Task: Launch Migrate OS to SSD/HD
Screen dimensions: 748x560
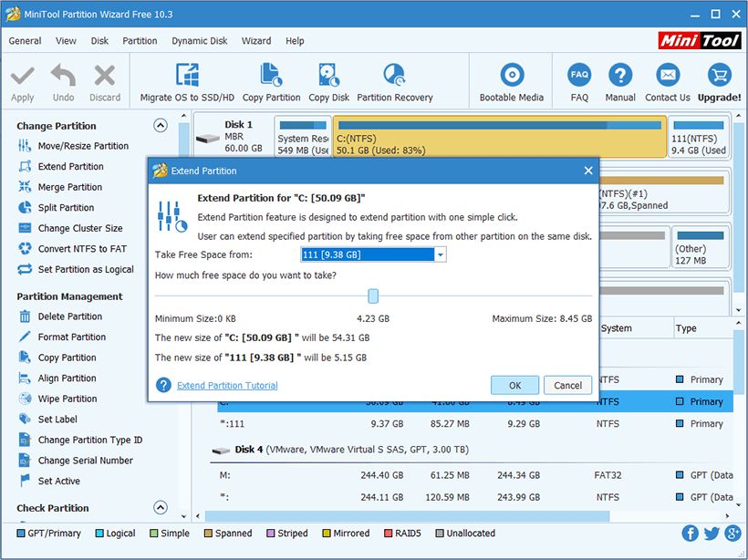Action: click(187, 83)
